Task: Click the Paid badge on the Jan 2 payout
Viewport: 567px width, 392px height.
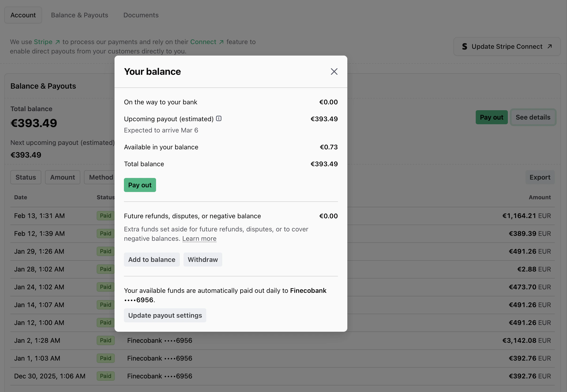Action: click(105, 340)
